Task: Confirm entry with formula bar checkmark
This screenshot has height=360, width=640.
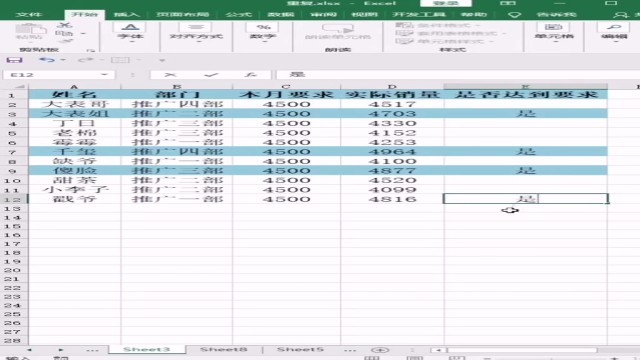Action: (x=211, y=75)
